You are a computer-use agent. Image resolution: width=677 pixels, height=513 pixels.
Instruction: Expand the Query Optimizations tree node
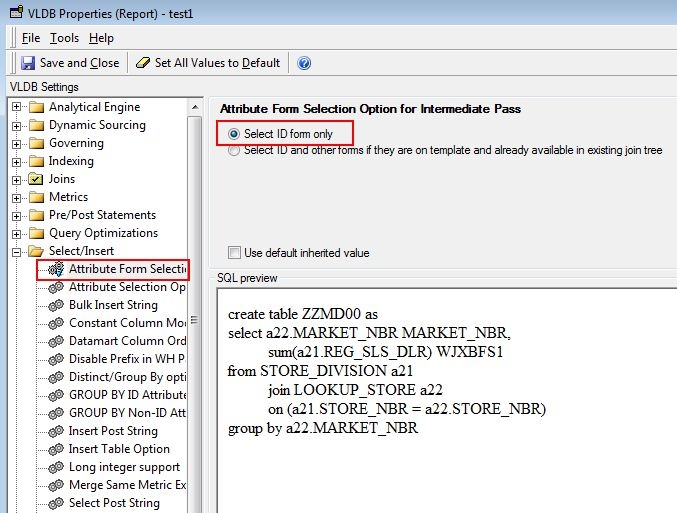coord(16,234)
